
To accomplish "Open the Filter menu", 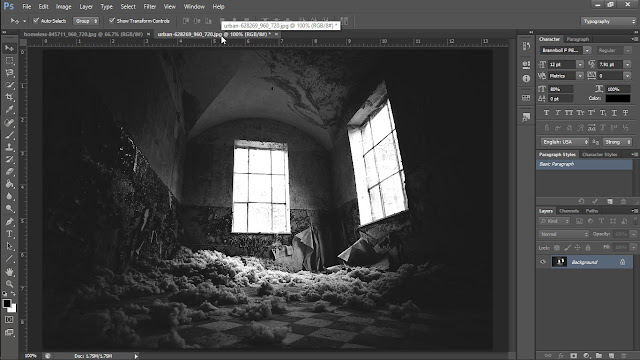I will coord(150,7).
